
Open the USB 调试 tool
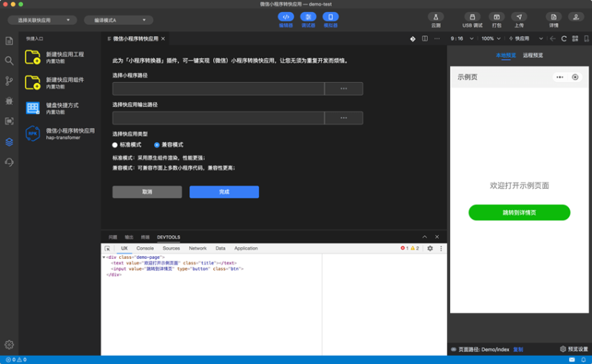pyautogui.click(x=472, y=20)
